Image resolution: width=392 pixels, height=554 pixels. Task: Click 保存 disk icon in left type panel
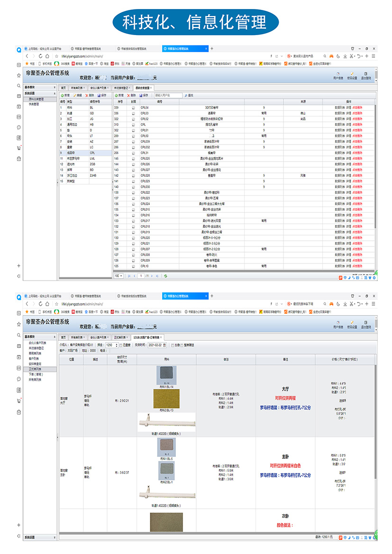tap(98, 95)
